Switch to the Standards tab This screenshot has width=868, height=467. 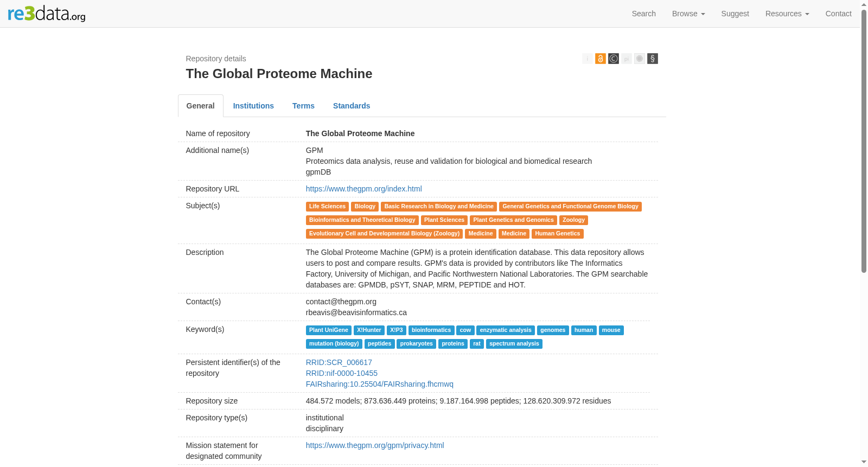(352, 106)
